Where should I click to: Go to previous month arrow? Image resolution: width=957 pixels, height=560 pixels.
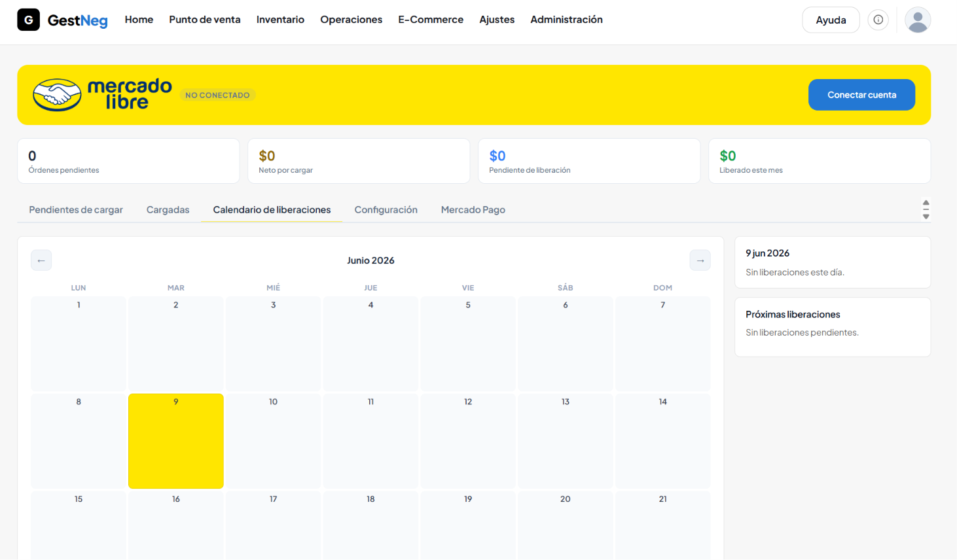(41, 260)
